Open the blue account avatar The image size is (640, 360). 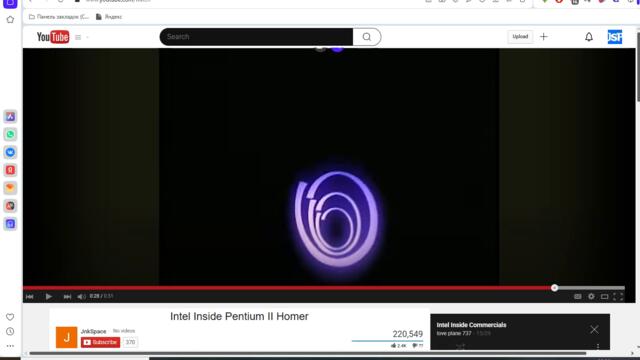(x=615, y=37)
